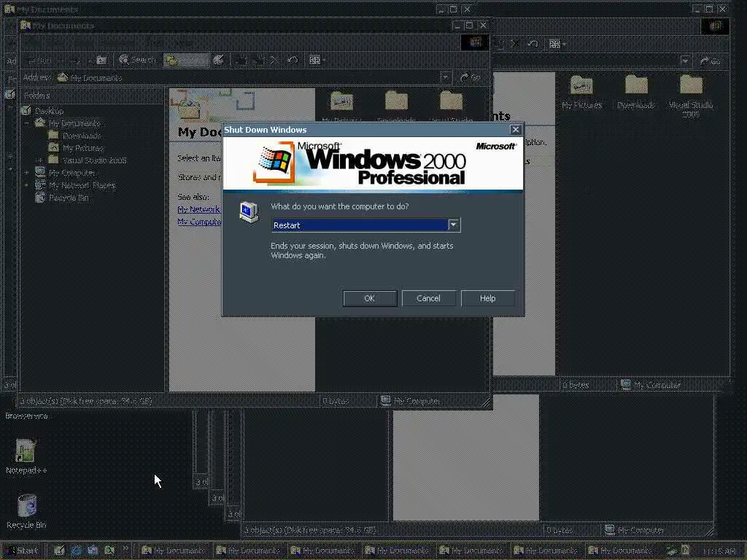This screenshot has height=560, width=747.
Task: Collapse My Documents node in Folders tree
Action: [x=27, y=123]
